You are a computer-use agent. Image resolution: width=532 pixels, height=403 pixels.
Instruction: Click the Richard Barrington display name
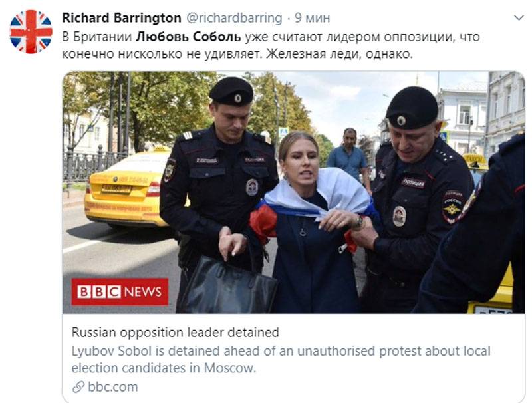point(121,18)
